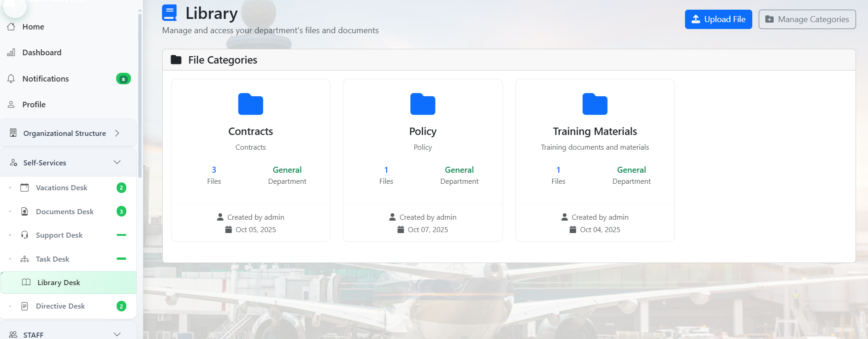Click the Notifications bell icon
This screenshot has height=339, width=868.
(11, 79)
